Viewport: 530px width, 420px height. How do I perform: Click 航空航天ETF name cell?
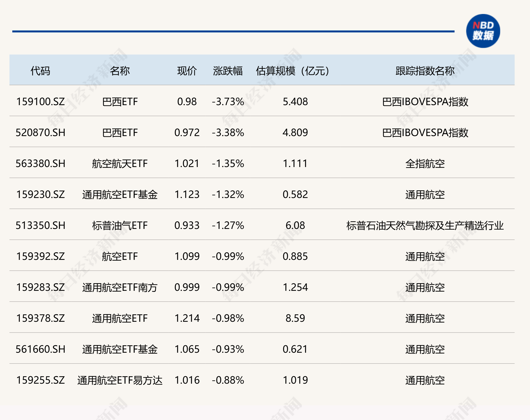(120, 164)
